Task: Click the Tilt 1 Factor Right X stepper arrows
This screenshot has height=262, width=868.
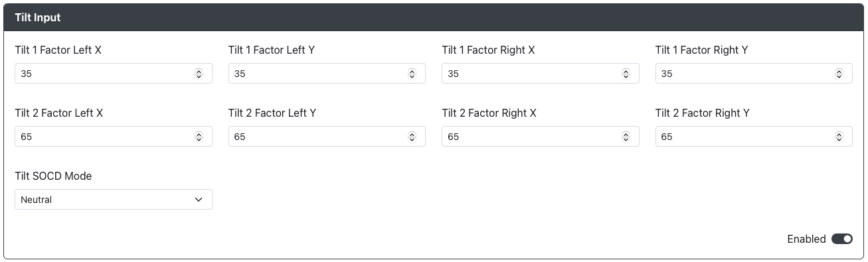Action: pos(626,74)
